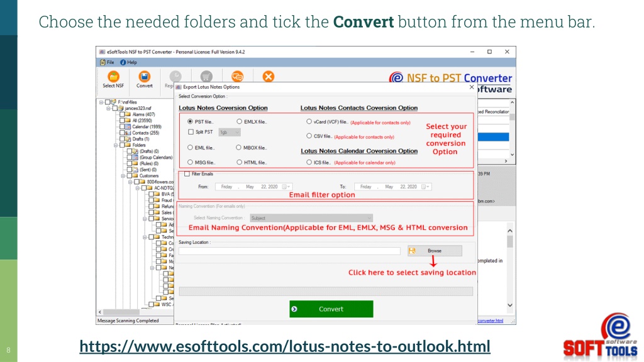
Task: Click the Customers folder icon
Action: point(136,176)
